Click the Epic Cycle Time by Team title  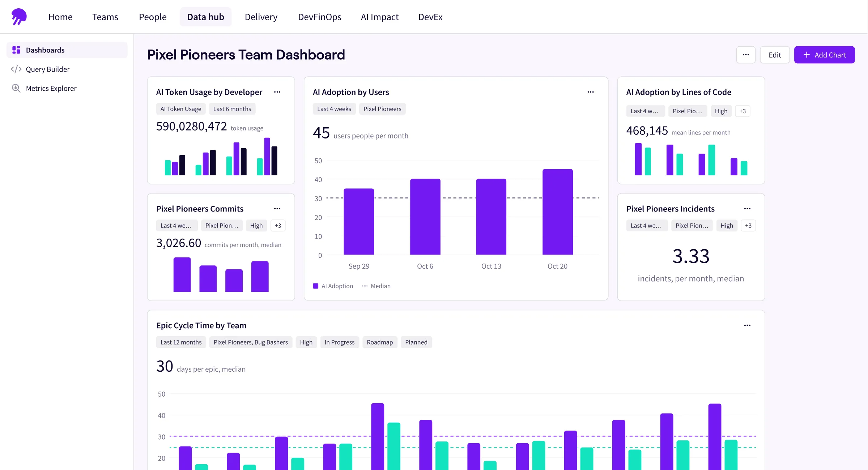click(x=201, y=325)
